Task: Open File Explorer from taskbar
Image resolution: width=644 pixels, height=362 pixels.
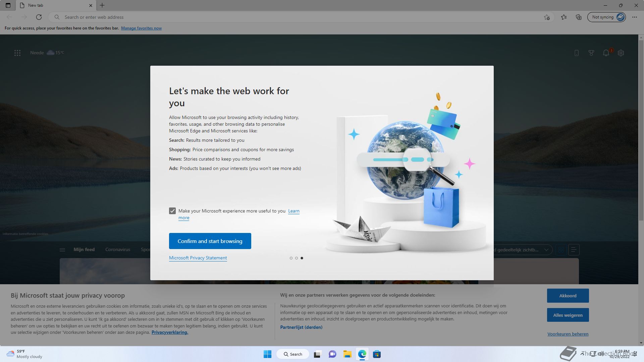Action: point(347,354)
